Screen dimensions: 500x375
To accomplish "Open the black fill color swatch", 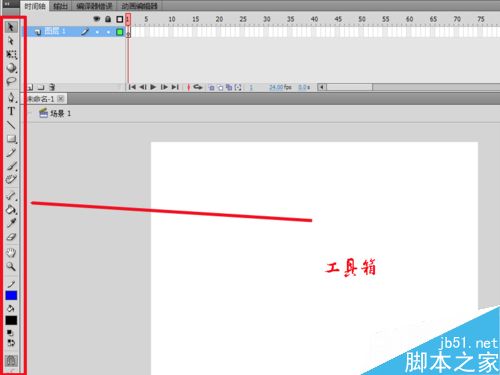I will pos(11,320).
